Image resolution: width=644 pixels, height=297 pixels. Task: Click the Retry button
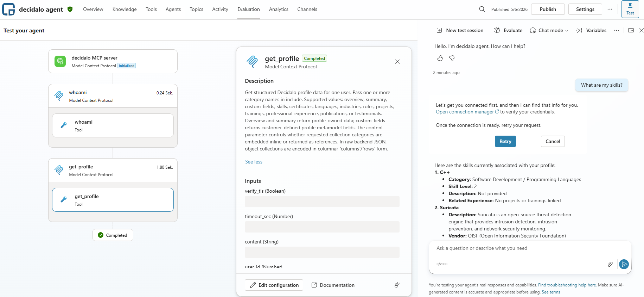click(505, 141)
